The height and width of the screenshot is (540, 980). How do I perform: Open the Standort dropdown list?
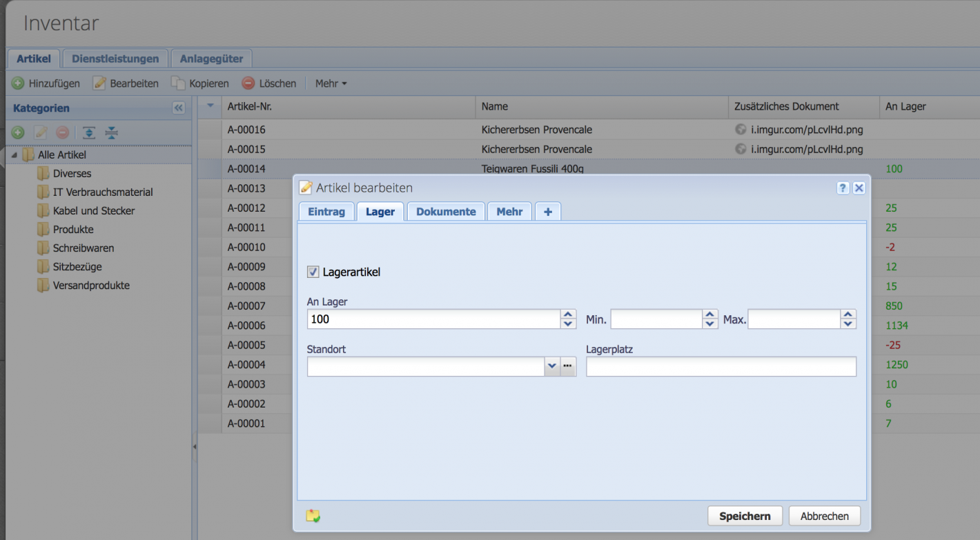pos(551,366)
